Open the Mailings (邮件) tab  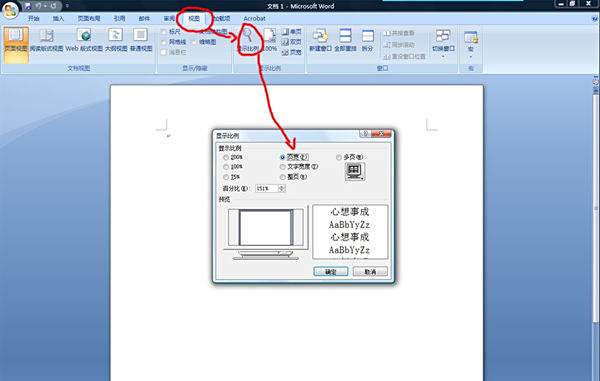[x=144, y=18]
